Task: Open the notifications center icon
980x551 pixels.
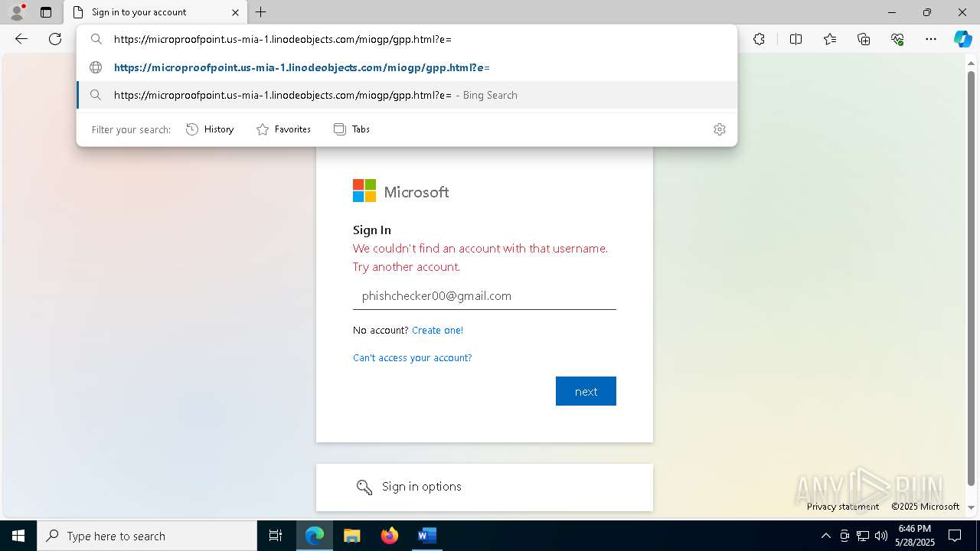Action: pos(955,536)
